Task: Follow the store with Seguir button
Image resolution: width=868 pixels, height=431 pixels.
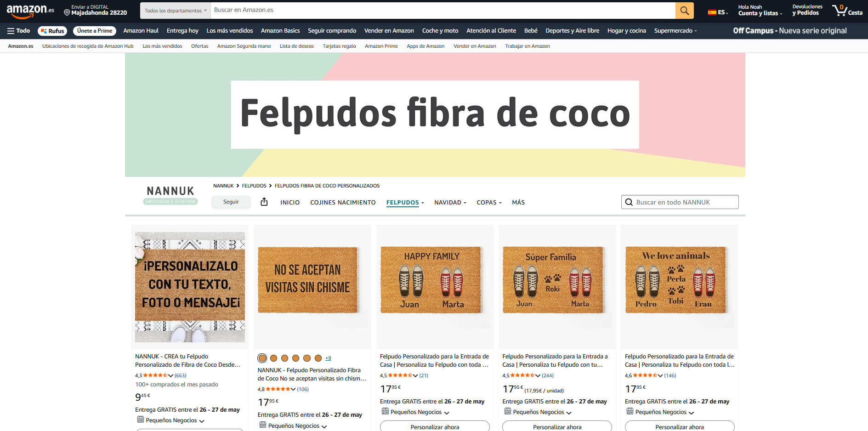Action: (x=231, y=202)
